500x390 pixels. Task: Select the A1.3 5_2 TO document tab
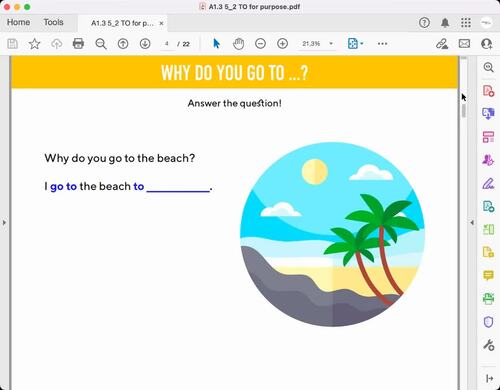[x=122, y=23]
